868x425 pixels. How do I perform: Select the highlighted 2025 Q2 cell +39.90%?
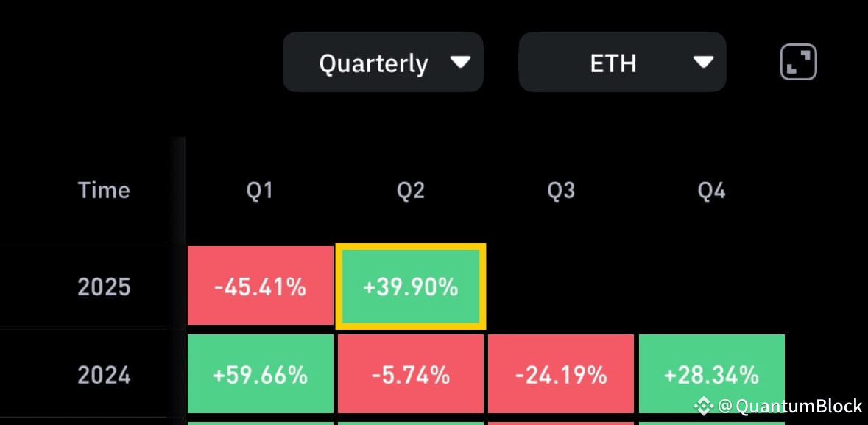click(x=411, y=287)
